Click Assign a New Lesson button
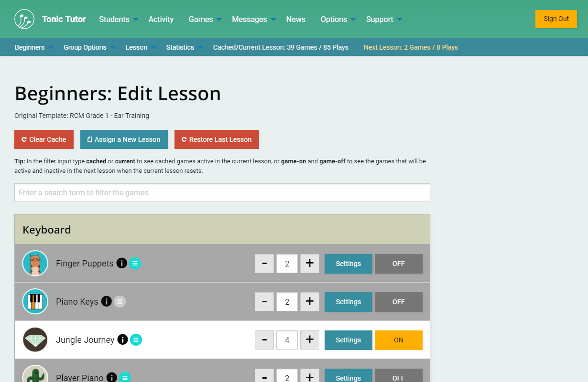 click(x=124, y=139)
